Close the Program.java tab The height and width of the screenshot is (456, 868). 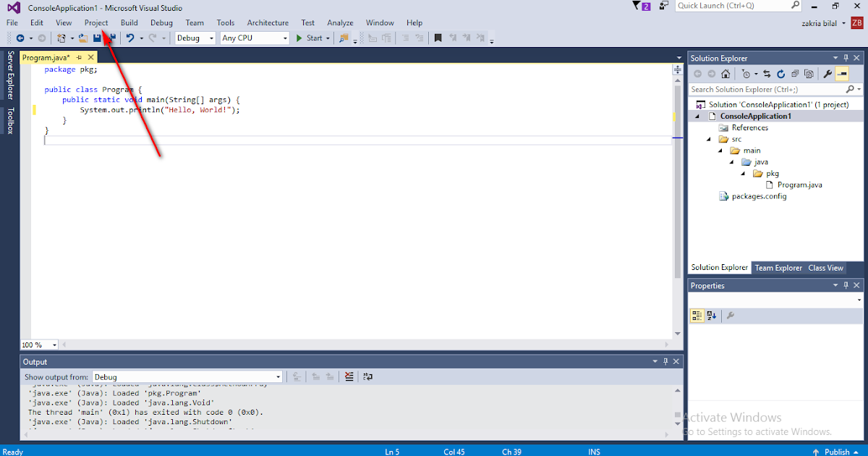(91, 57)
